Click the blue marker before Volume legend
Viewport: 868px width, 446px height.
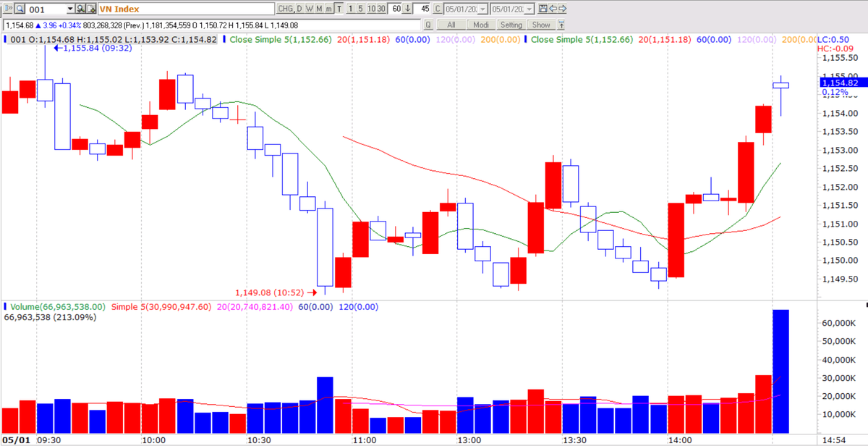click(x=7, y=307)
